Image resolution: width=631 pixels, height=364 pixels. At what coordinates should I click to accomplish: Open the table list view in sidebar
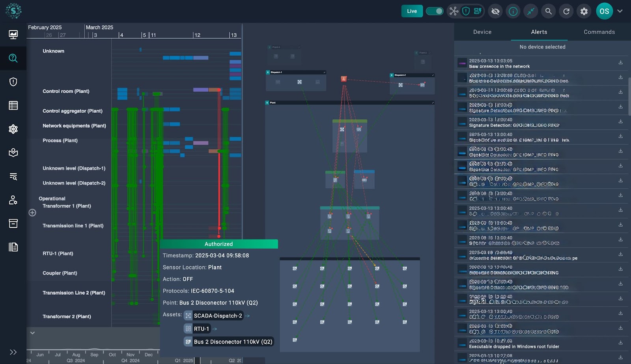click(x=13, y=106)
